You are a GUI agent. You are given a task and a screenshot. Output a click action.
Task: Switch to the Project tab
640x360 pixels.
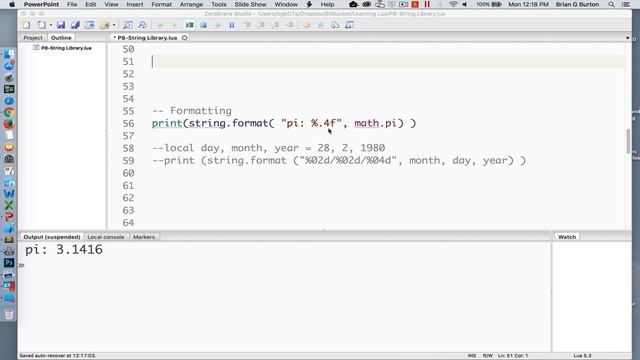(x=33, y=38)
